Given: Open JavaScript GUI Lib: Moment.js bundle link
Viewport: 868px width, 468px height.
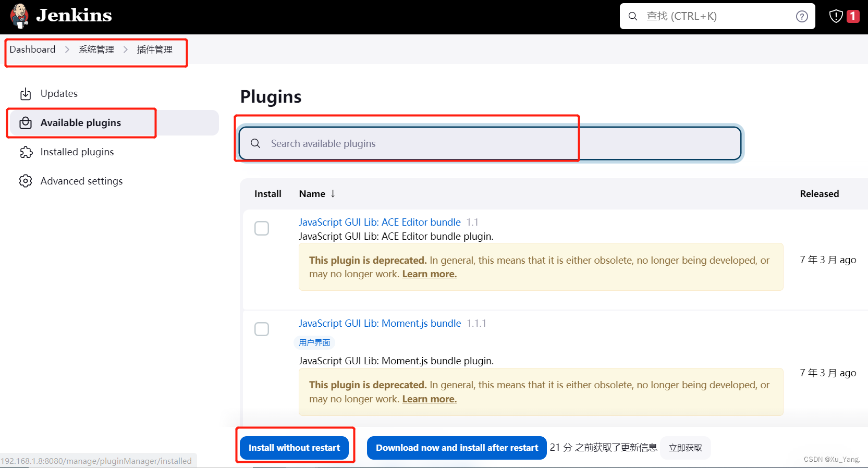Looking at the screenshot, I should [380, 324].
